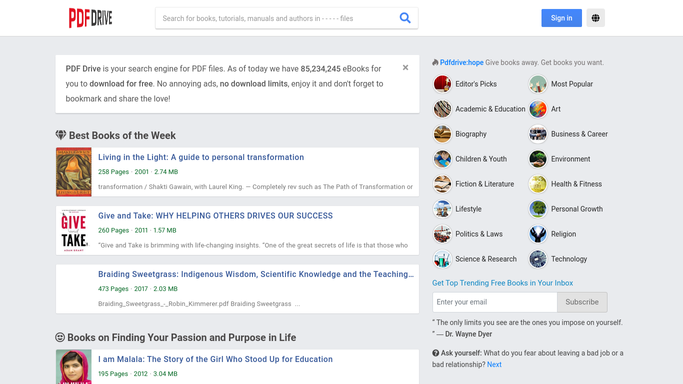This screenshot has height=384, width=683.
Task: Click the Dr. Wayne Dyer quote attribution
Action: coord(468,334)
